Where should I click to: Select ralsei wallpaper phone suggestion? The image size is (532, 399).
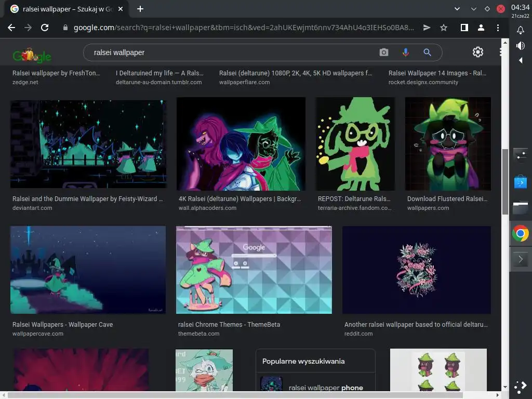point(315,383)
